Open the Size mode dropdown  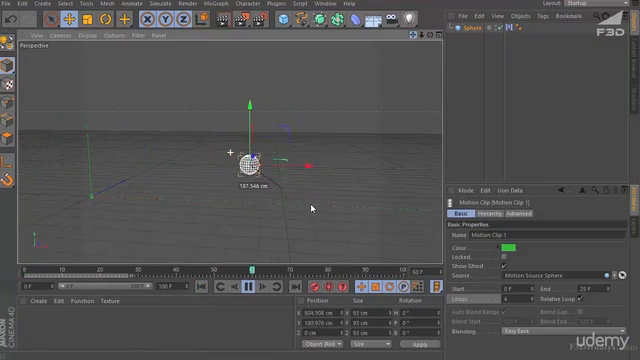[x=371, y=344]
